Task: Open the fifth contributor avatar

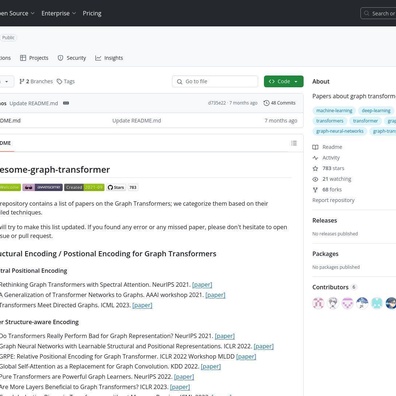Action: point(377,303)
